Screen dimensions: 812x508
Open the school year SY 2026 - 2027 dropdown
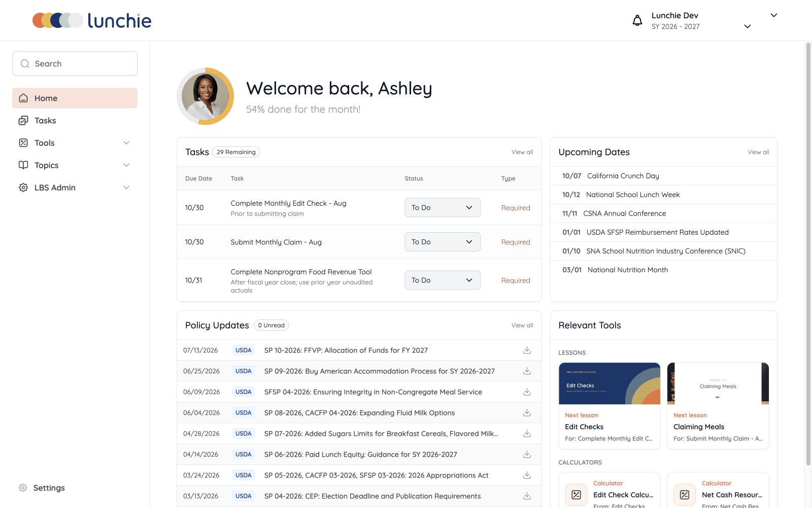(x=747, y=26)
